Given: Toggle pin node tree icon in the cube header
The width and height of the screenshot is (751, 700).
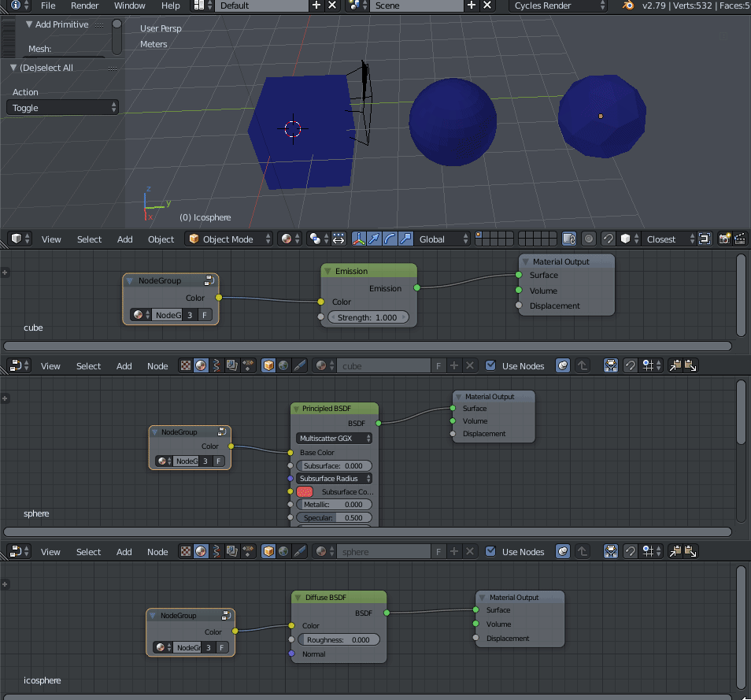Looking at the screenshot, I should 563,365.
